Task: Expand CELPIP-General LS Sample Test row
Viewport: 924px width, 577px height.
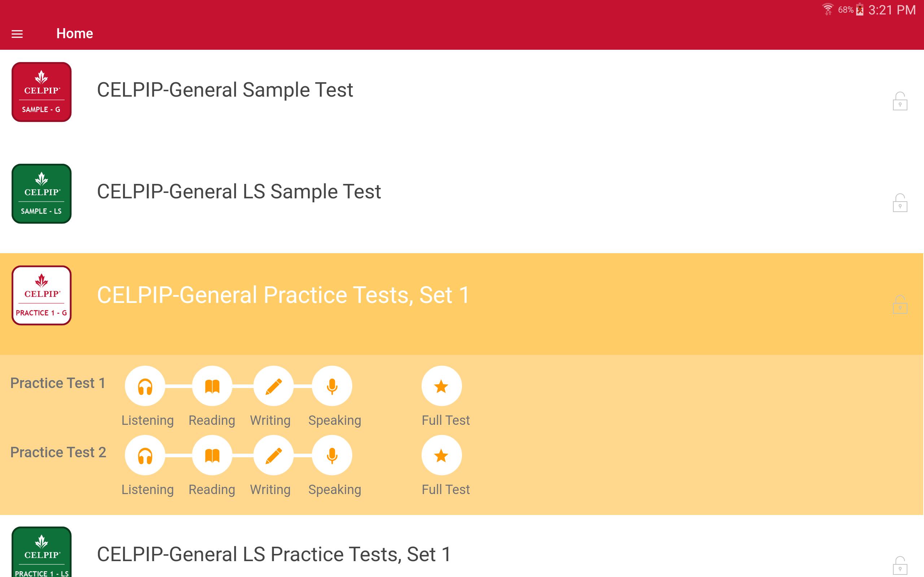Action: coord(239,191)
